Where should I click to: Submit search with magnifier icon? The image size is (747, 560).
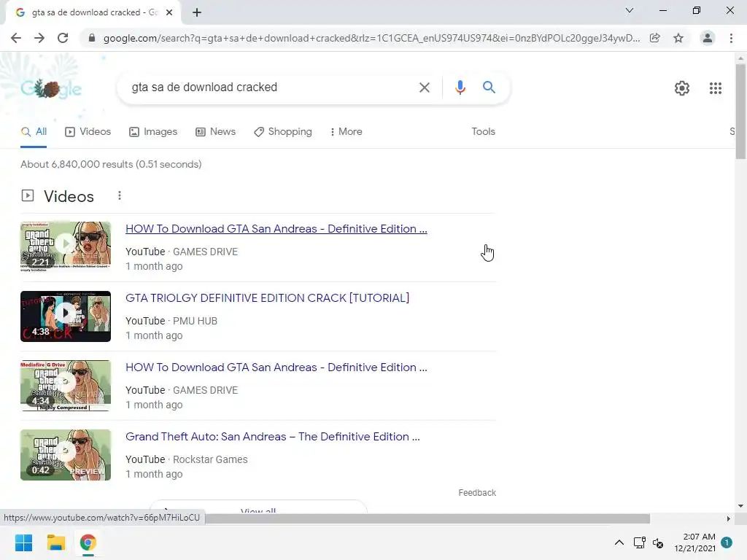point(489,87)
